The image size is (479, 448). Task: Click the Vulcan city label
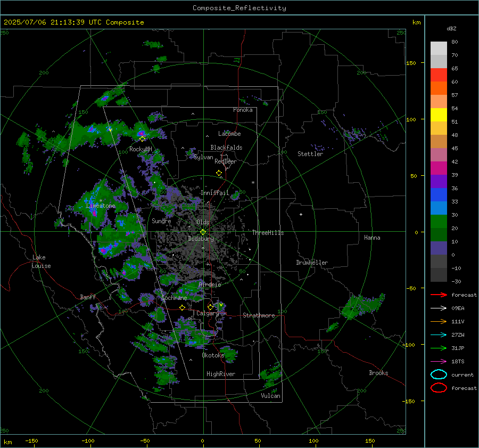tap(270, 396)
